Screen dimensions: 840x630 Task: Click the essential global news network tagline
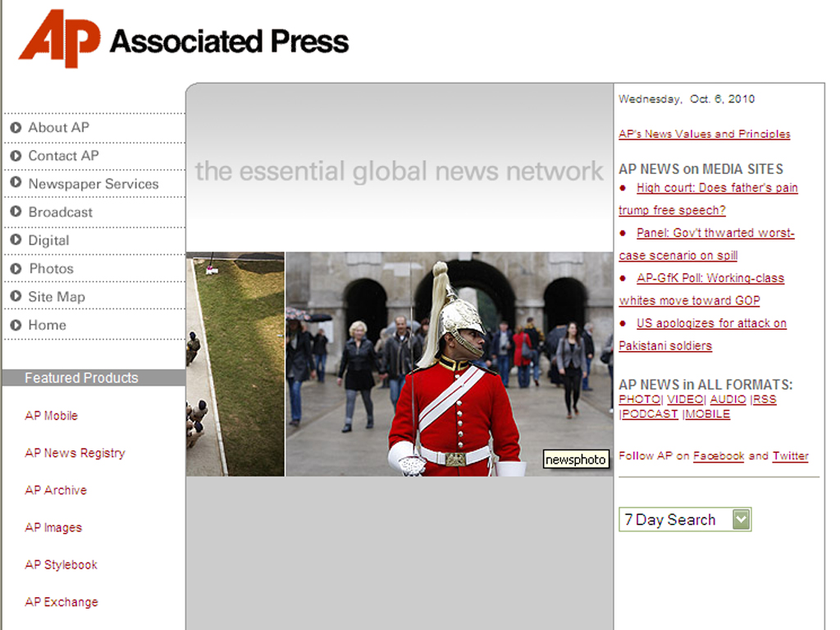(399, 171)
